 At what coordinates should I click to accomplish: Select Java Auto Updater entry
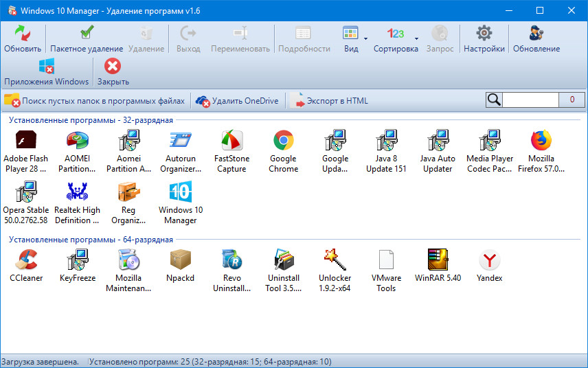438,152
